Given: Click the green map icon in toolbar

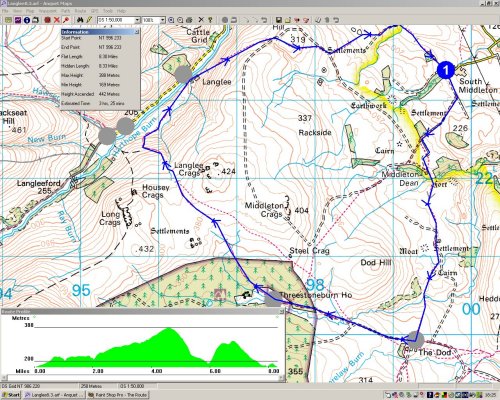Looking at the screenshot, I should [x=8, y=20].
